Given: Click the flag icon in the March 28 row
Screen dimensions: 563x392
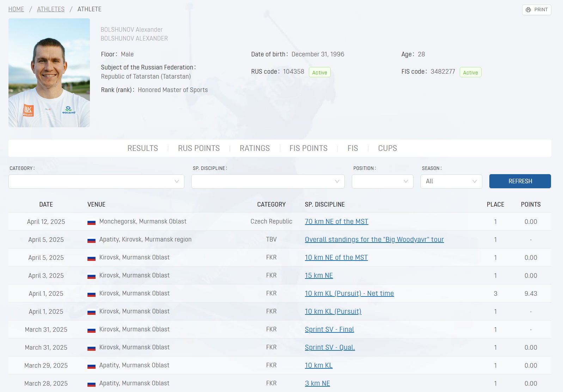Looking at the screenshot, I should coord(91,384).
